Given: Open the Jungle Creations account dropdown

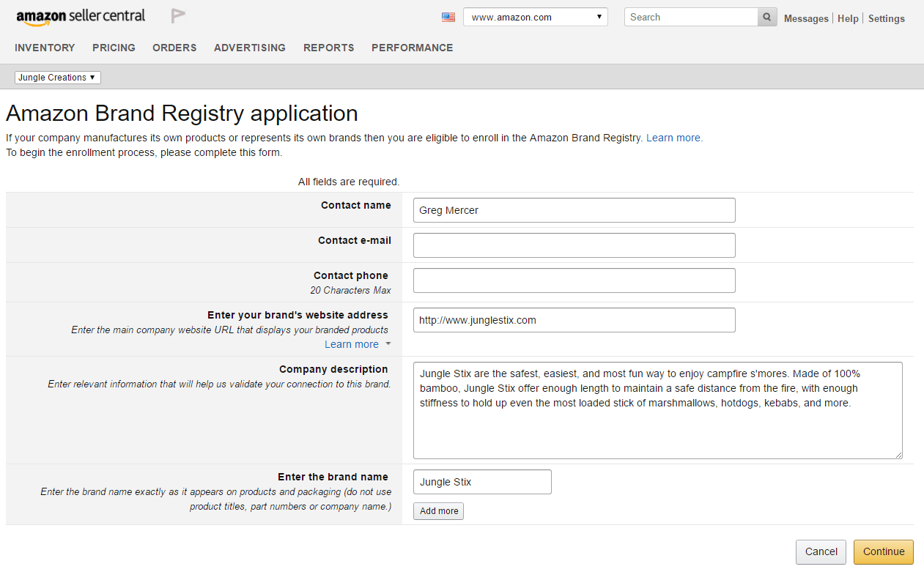Looking at the screenshot, I should tap(57, 78).
